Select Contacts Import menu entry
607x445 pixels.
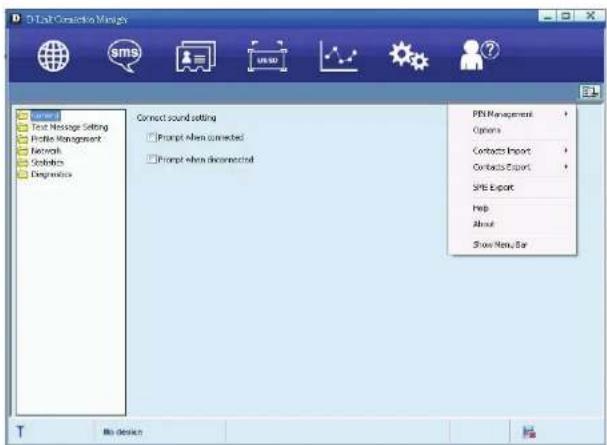pos(512,151)
